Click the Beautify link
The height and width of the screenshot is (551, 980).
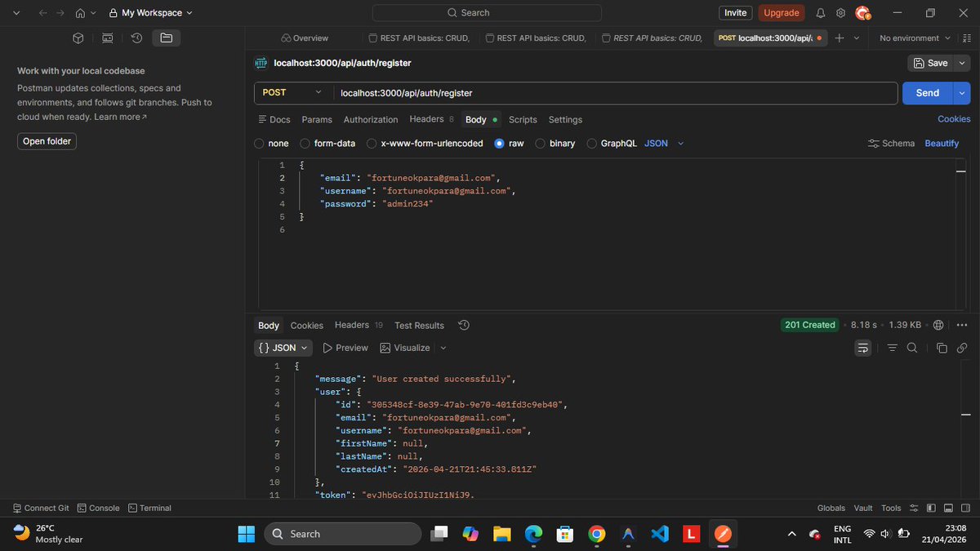point(942,143)
